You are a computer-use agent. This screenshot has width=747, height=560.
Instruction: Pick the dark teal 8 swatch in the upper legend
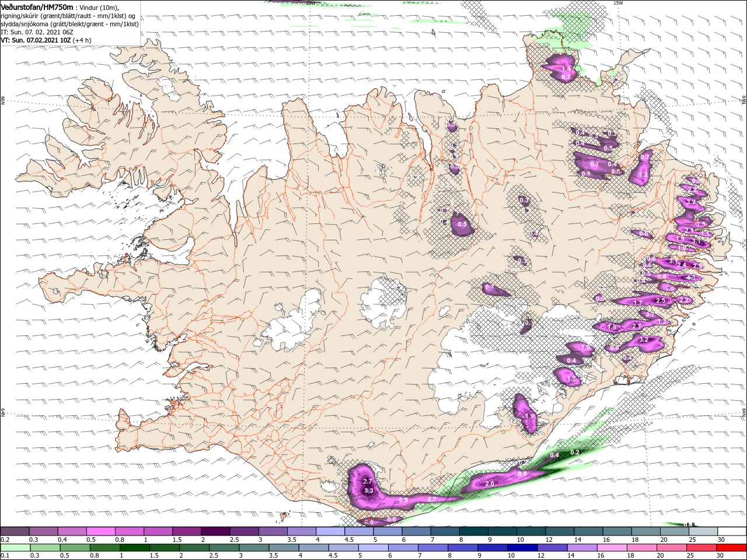[x=474, y=531]
